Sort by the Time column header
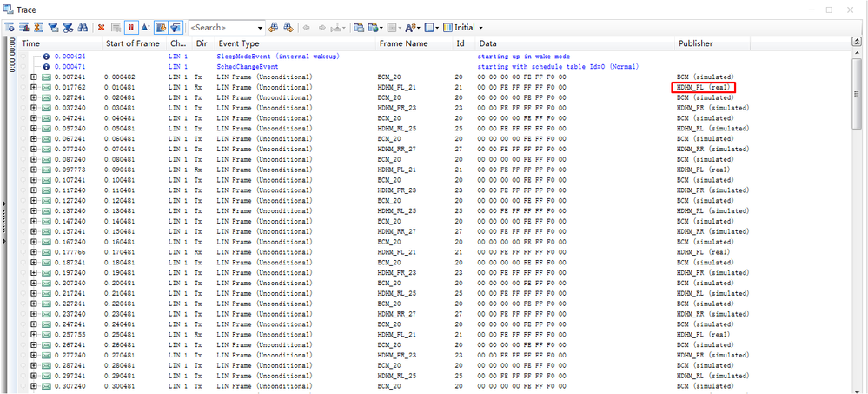The width and height of the screenshot is (868, 394). pos(60,43)
